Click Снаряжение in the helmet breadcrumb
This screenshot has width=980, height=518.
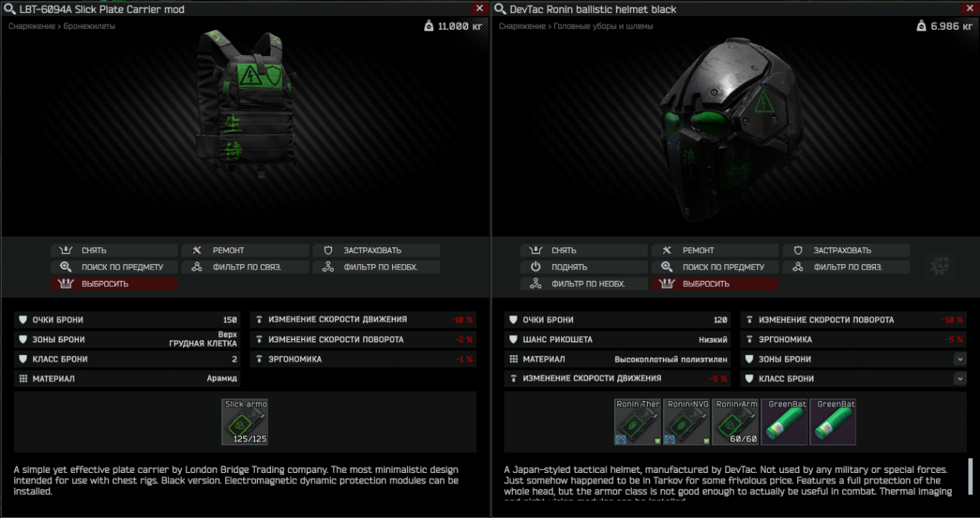point(521,26)
